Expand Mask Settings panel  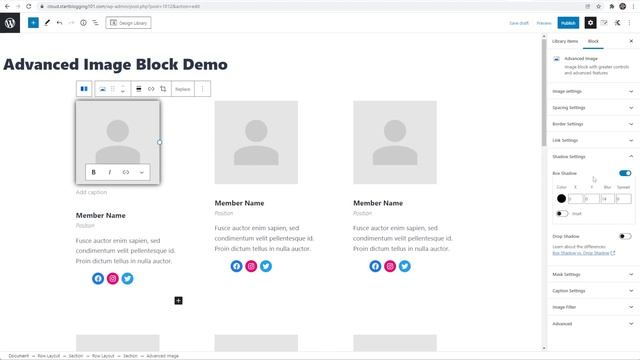click(593, 275)
